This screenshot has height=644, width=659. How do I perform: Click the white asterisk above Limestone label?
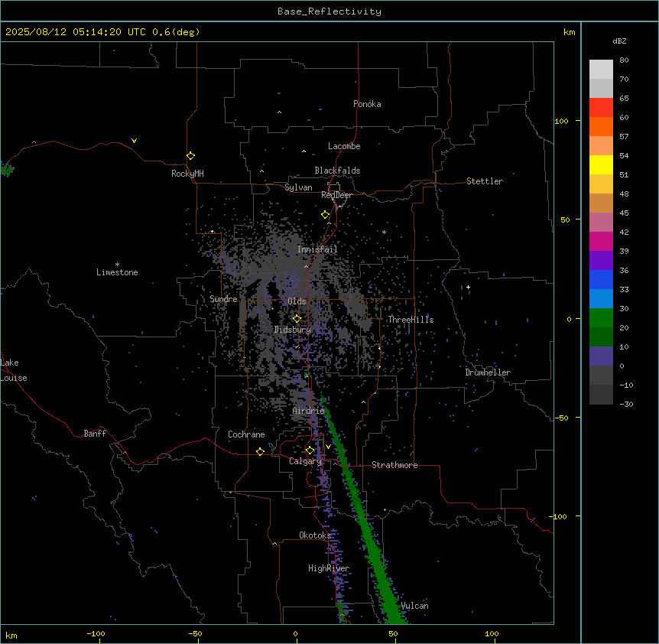pos(117,265)
